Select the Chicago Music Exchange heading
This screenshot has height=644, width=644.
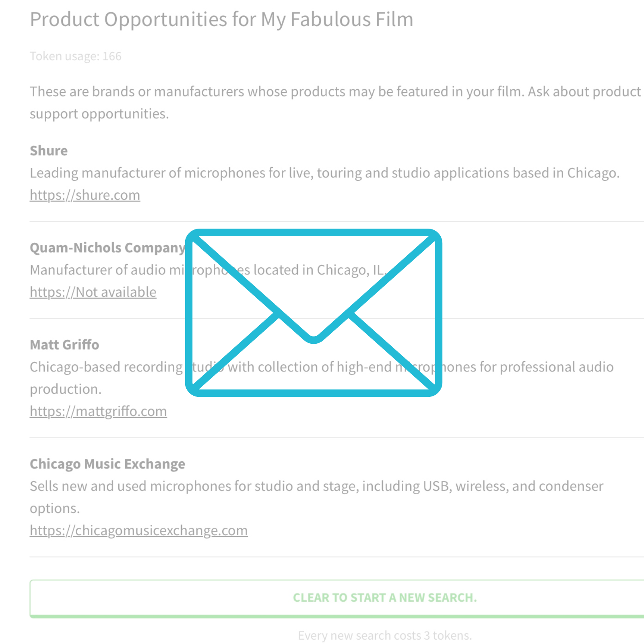click(x=107, y=464)
